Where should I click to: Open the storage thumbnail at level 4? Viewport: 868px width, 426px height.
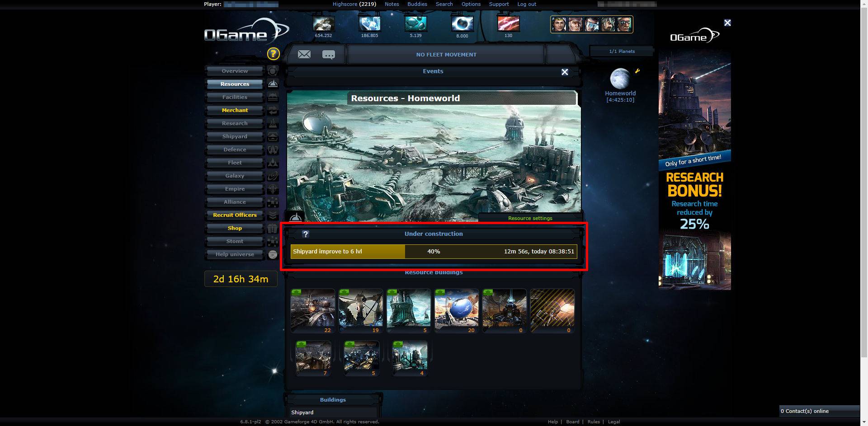pyautogui.click(x=410, y=358)
